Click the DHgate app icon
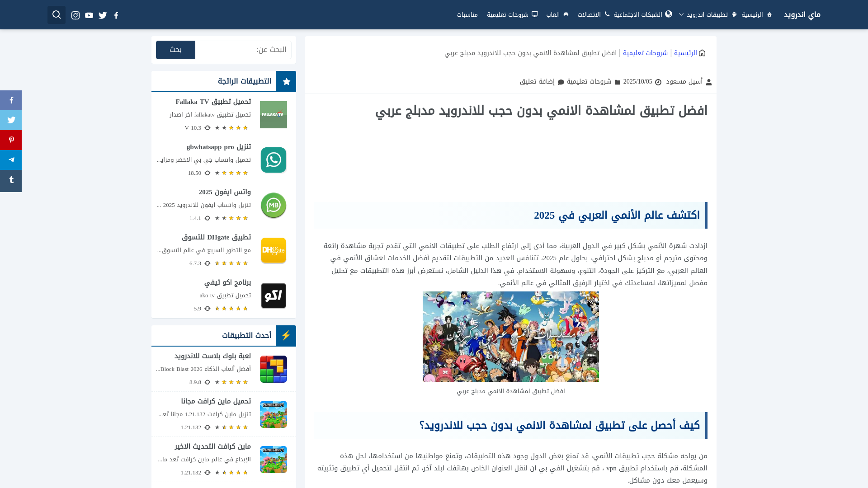This screenshot has height=488, width=868. click(274, 250)
